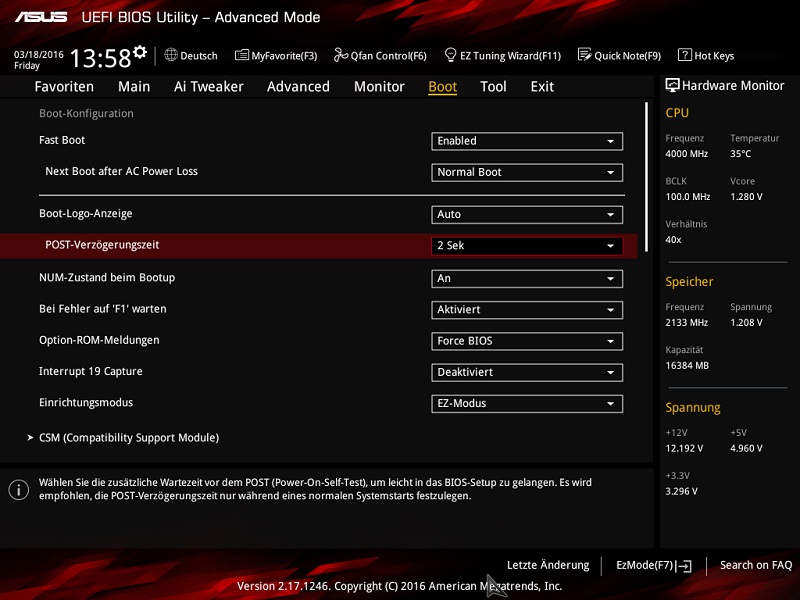The image size is (800, 600).
Task: Click the MyFavorite list icon
Action: click(242, 55)
